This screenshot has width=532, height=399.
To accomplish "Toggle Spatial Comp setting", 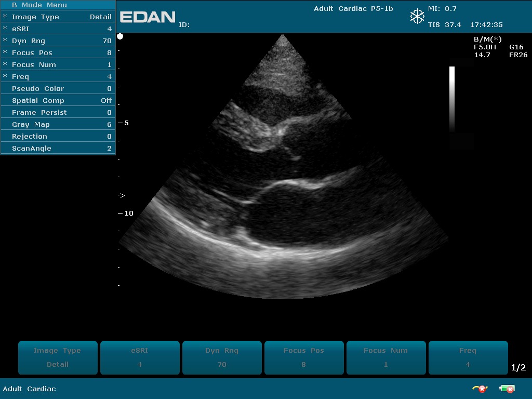I will click(x=58, y=100).
